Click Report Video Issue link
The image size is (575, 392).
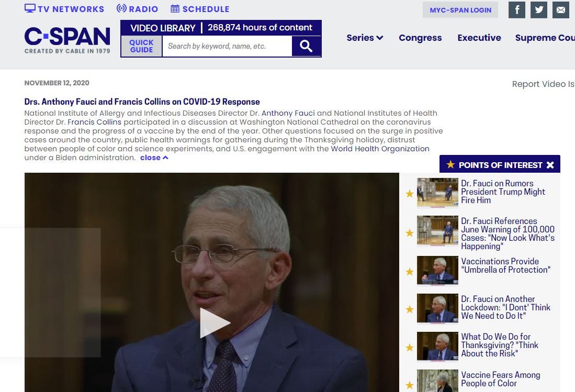click(x=544, y=84)
